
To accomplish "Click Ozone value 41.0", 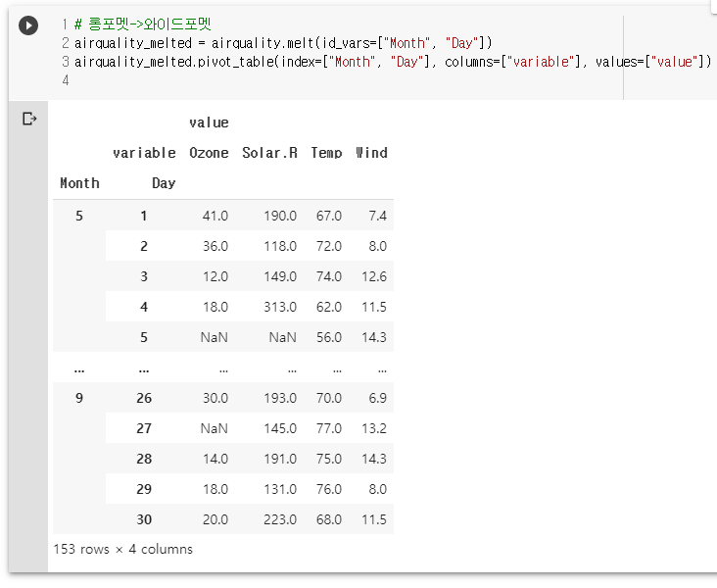I will pyautogui.click(x=215, y=216).
